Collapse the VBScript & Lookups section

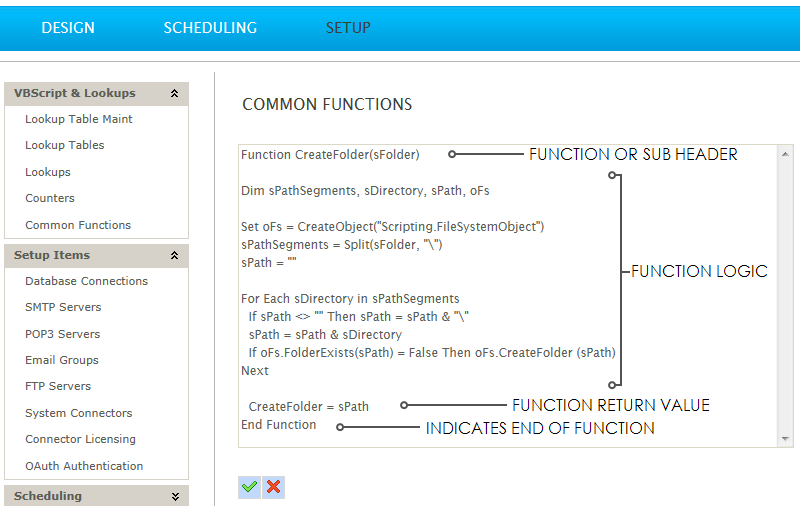click(175, 94)
